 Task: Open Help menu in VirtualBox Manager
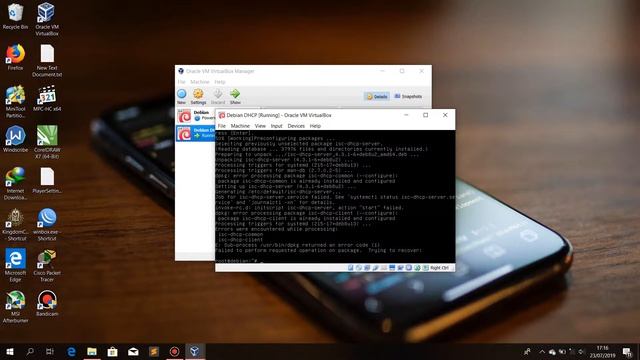point(220,82)
